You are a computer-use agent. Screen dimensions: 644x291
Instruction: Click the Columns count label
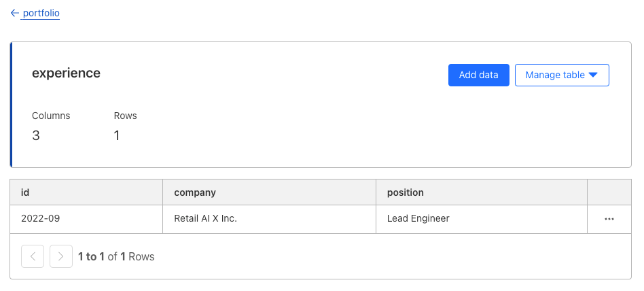[x=51, y=116]
